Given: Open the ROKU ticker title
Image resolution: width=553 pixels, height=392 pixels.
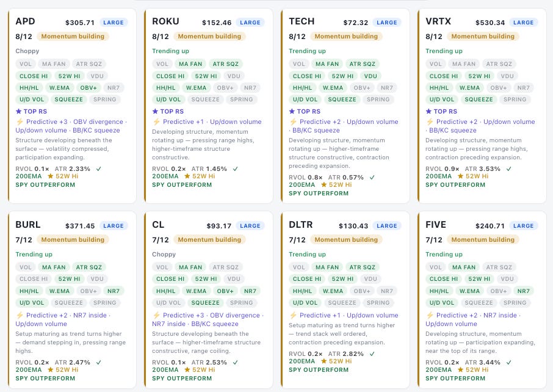Looking at the screenshot, I should 165,21.
